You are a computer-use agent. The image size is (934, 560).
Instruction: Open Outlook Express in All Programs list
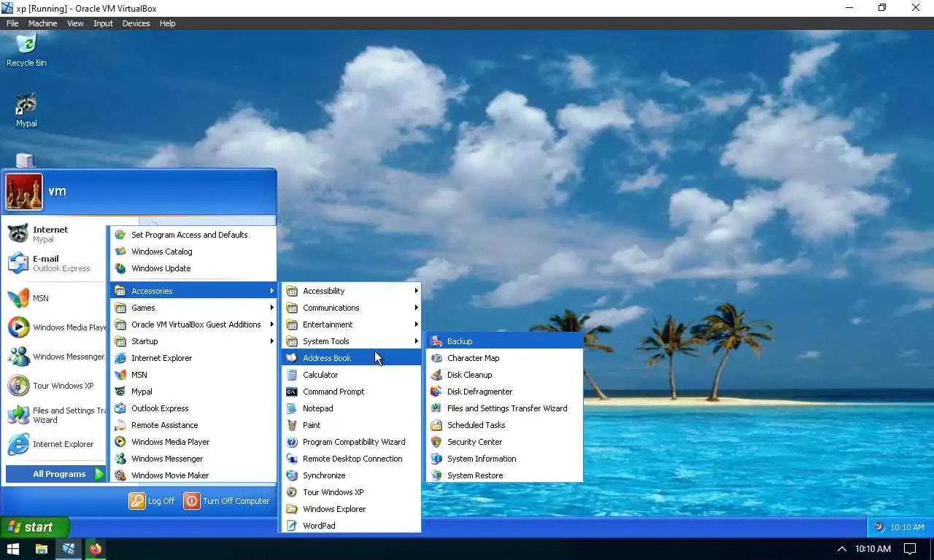point(193,408)
